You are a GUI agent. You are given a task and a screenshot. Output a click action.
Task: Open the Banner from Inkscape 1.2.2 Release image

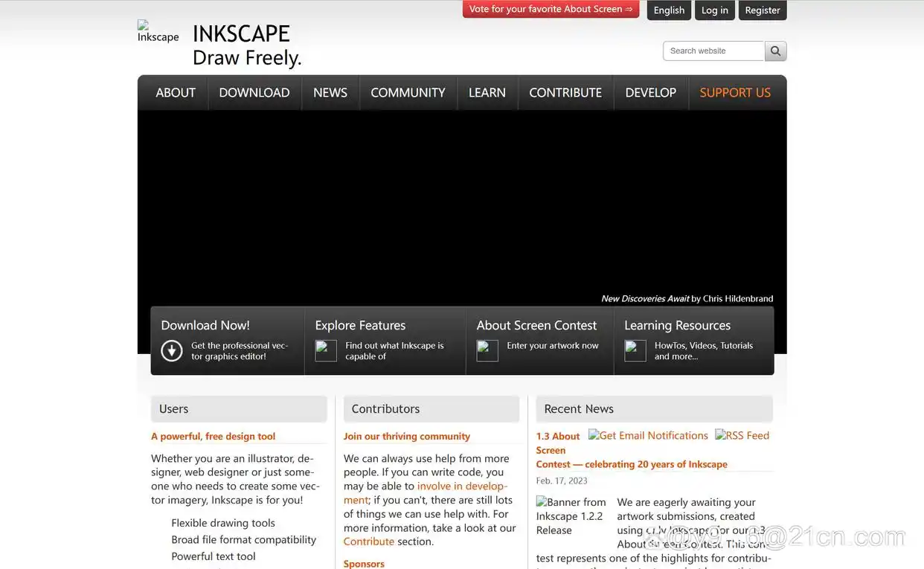click(571, 516)
